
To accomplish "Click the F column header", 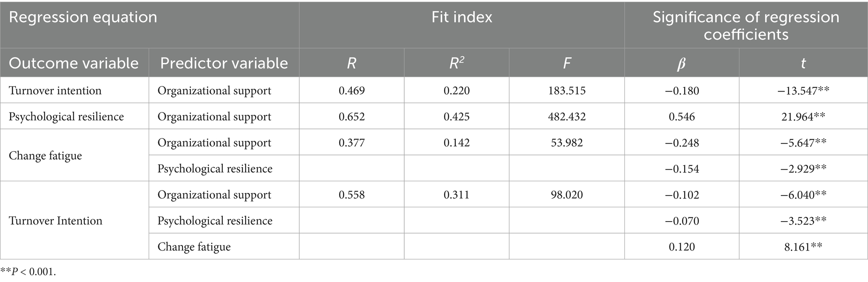I will (567, 63).
